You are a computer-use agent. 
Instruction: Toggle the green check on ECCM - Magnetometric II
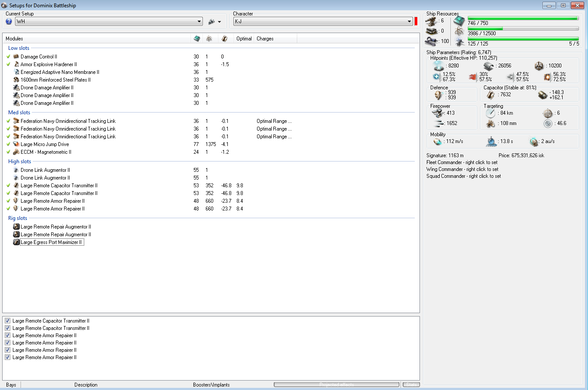tap(8, 152)
